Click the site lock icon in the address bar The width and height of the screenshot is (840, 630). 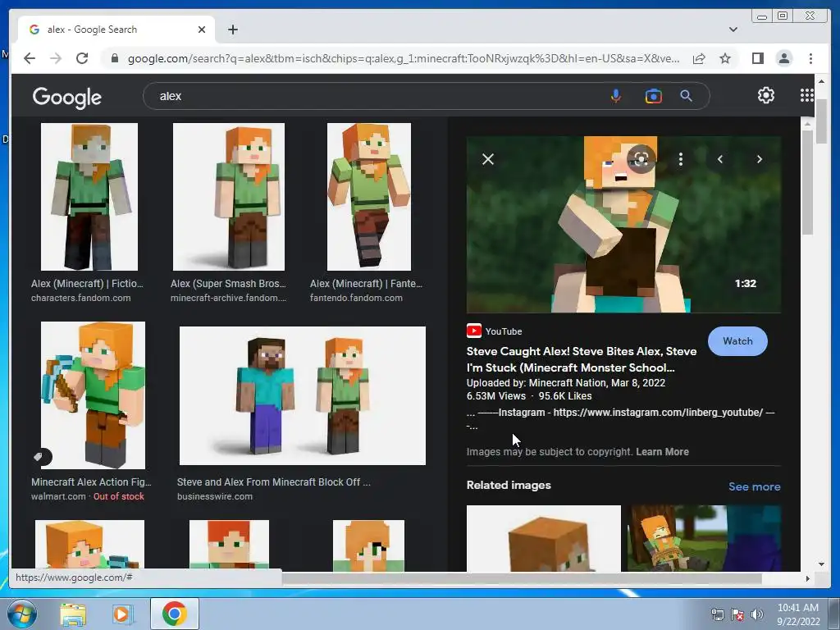(114, 58)
